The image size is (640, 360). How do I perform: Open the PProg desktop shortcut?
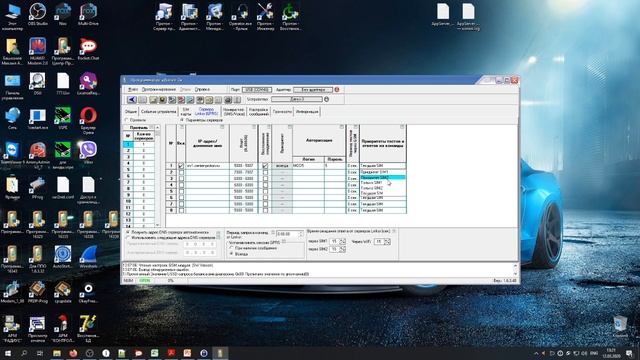point(38,188)
